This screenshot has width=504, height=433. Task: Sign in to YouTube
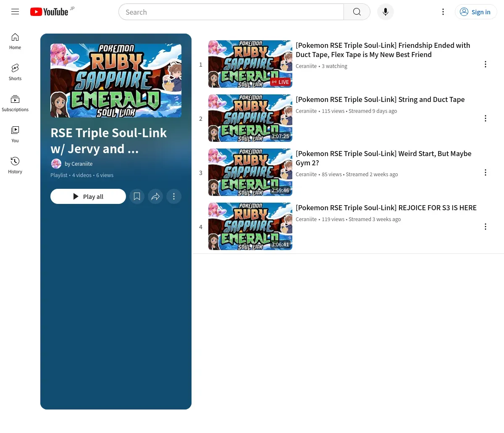pos(476,12)
